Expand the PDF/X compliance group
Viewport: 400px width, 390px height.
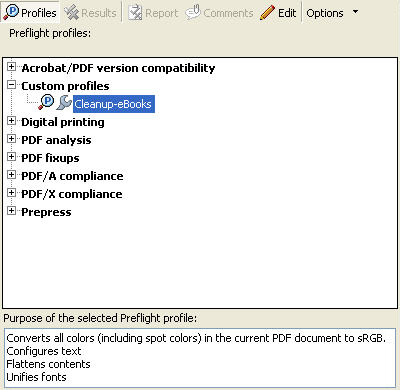point(11,193)
